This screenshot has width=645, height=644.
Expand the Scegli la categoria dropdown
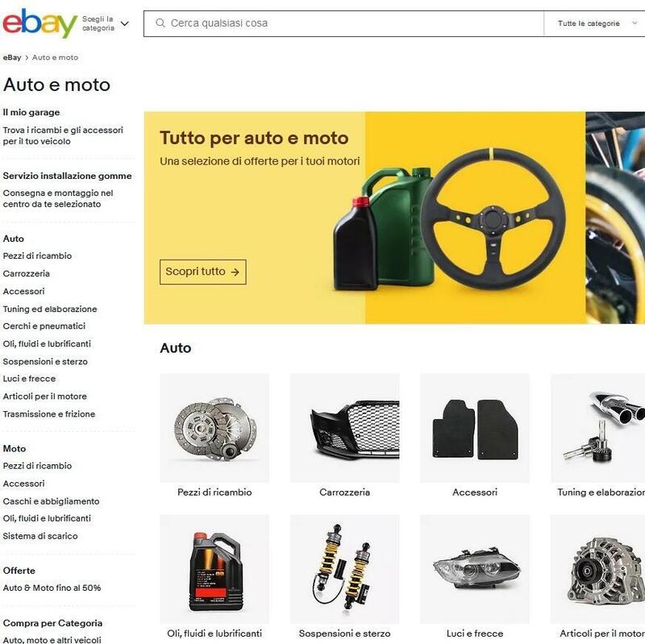tap(106, 23)
